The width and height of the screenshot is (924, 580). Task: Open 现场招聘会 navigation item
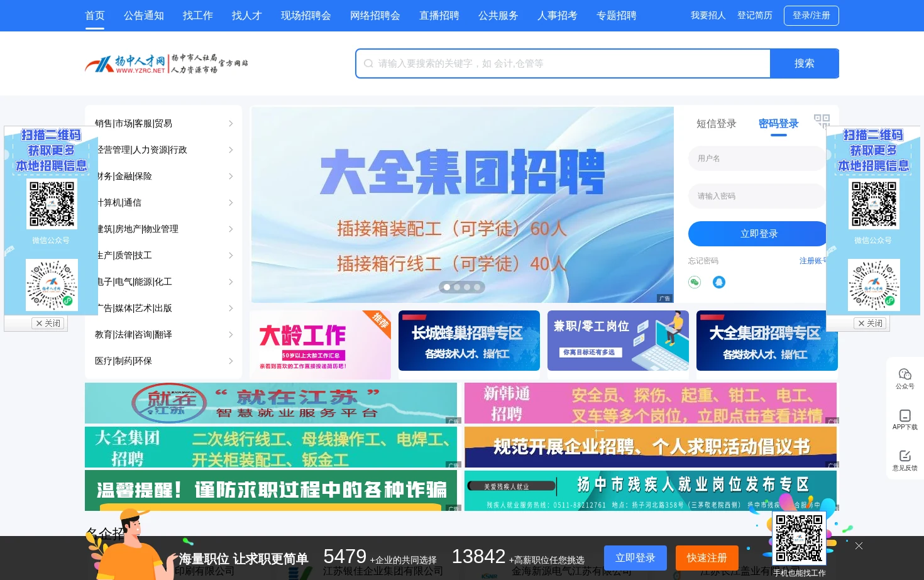pyautogui.click(x=306, y=16)
